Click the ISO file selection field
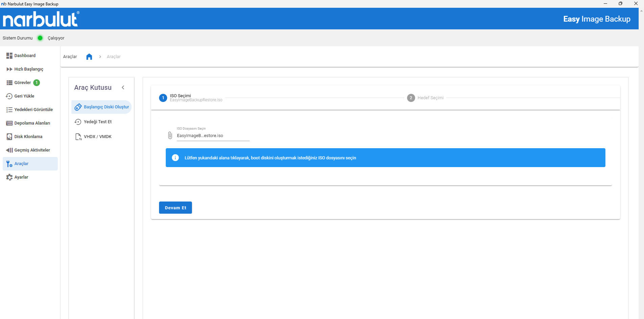 [213, 136]
